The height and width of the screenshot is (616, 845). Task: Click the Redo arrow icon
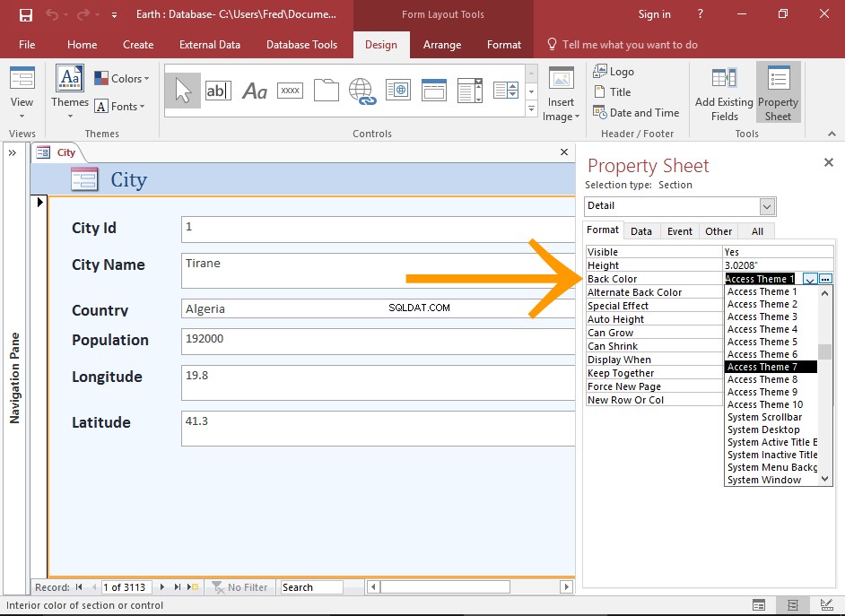[x=83, y=14]
